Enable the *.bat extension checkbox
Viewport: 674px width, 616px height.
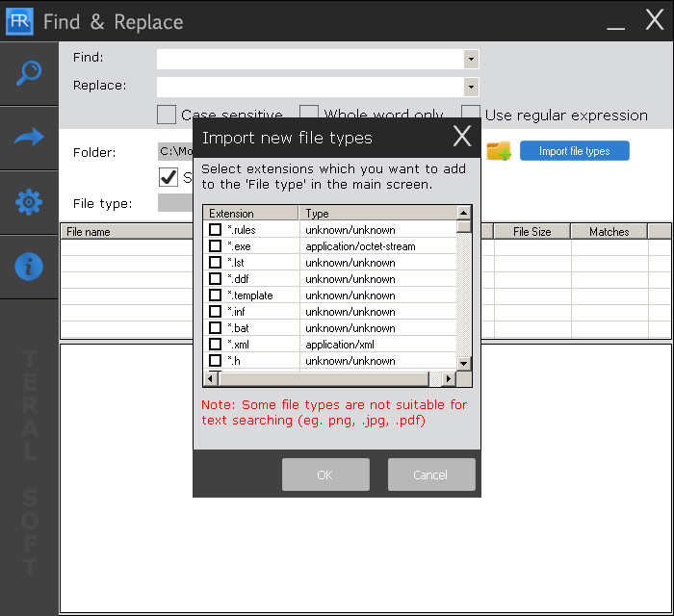(x=215, y=328)
